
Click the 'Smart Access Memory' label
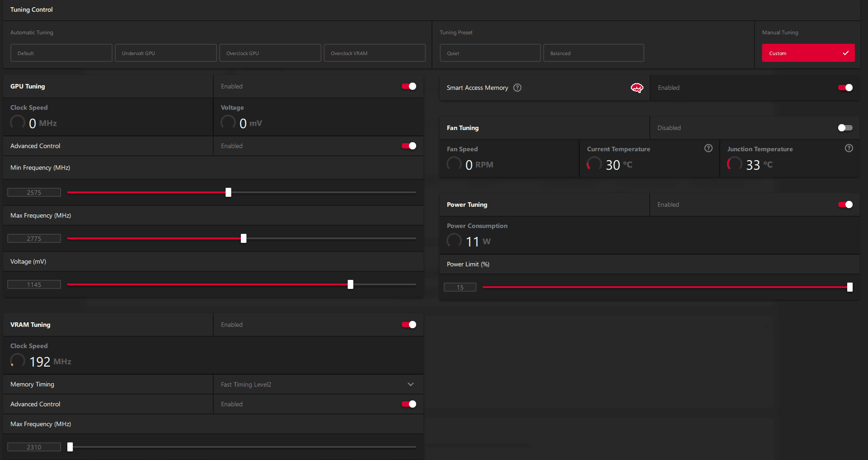(478, 88)
